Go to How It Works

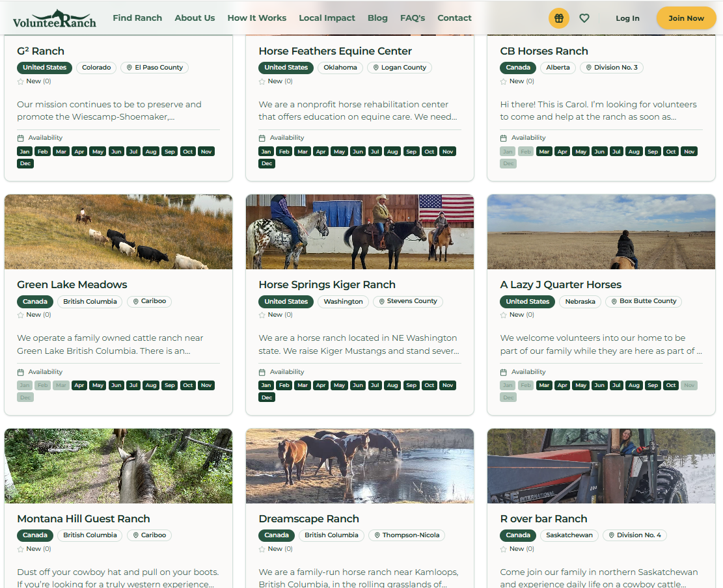click(257, 18)
